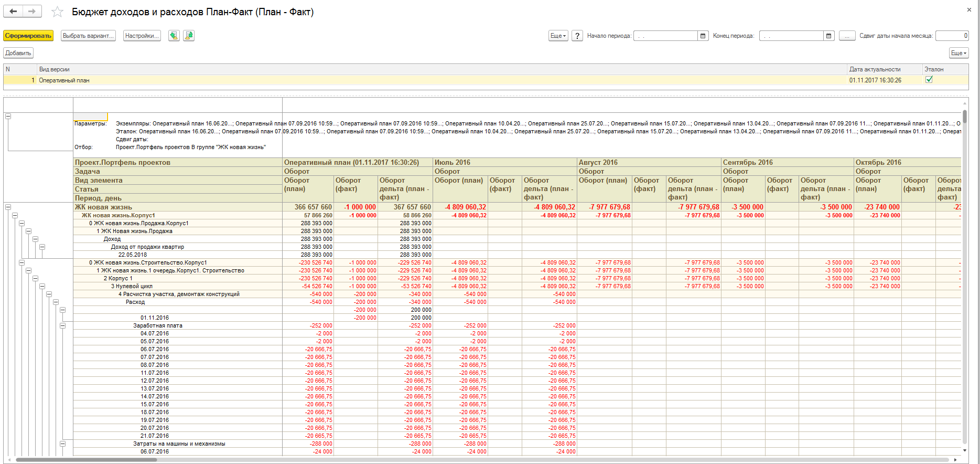Select the Октябрь 2016 column header
The height and width of the screenshot is (464, 980).
tap(908, 162)
